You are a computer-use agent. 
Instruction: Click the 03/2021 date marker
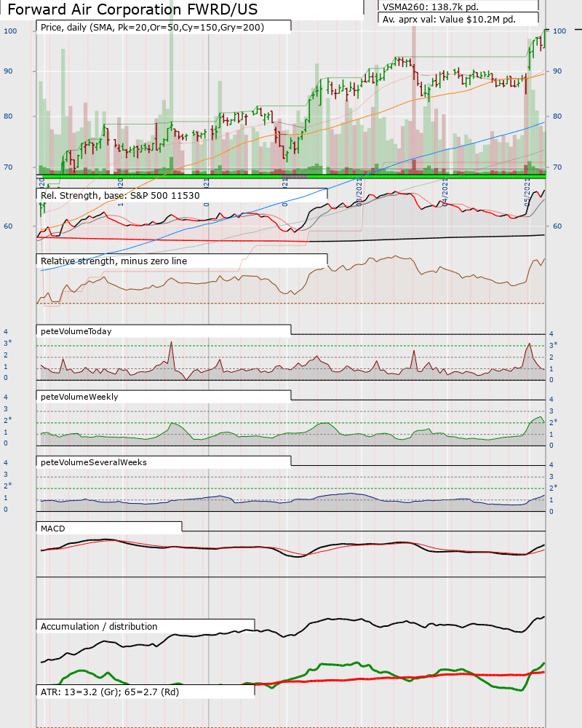(359, 194)
